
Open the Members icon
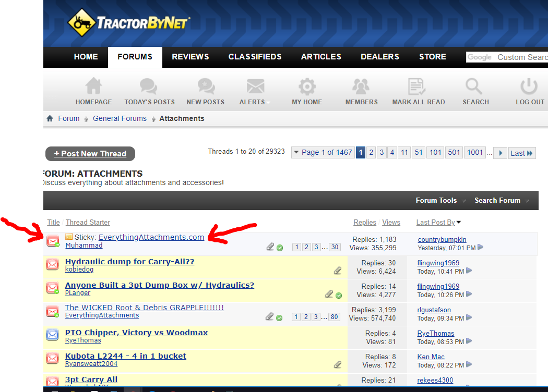pyautogui.click(x=361, y=87)
